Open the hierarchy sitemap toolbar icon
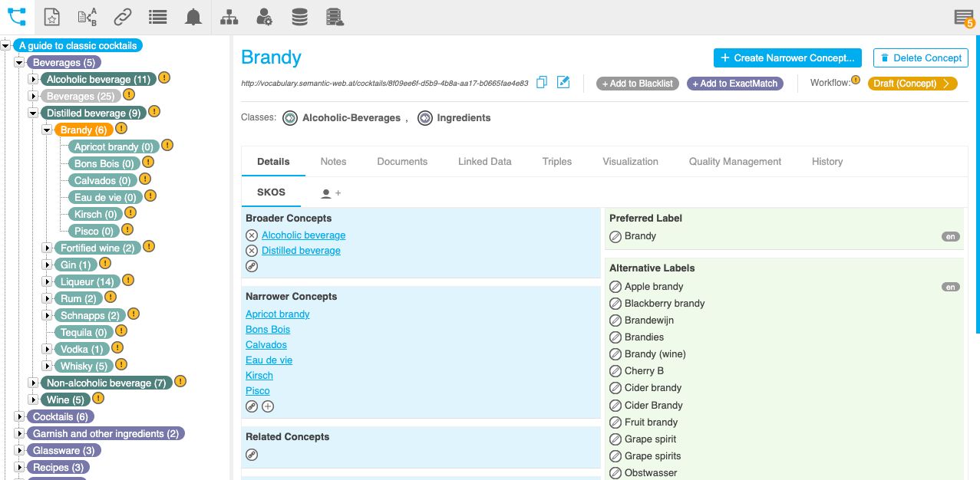Image resolution: width=980 pixels, height=480 pixels. (x=229, y=16)
